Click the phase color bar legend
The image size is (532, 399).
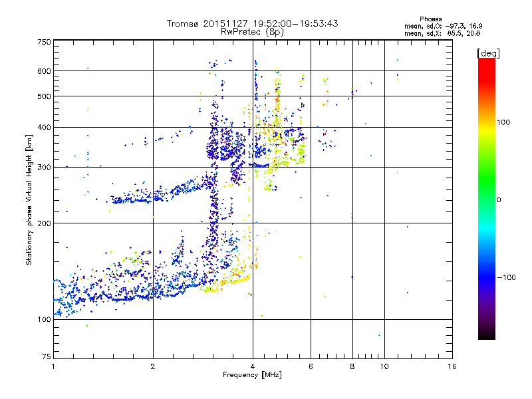coord(487,198)
